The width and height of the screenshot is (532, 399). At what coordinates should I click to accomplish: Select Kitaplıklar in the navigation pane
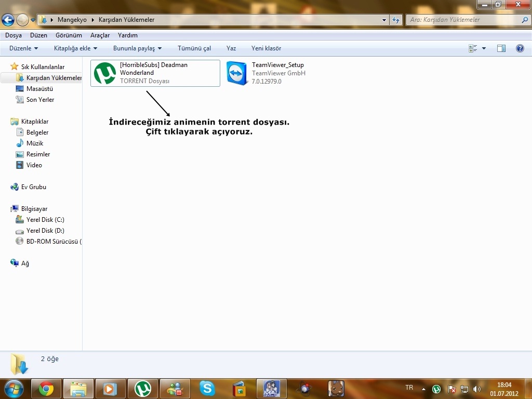35,122
